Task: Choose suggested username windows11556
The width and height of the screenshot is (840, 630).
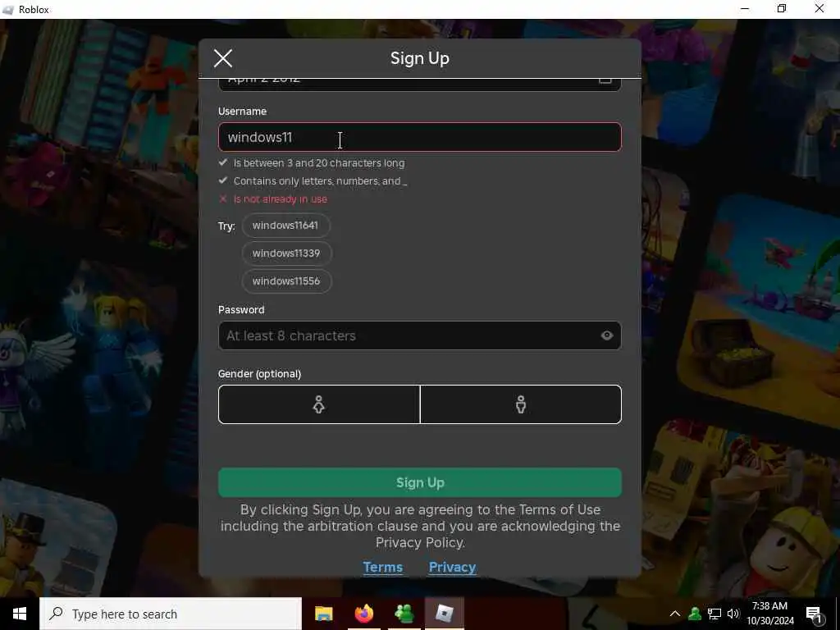Action: click(286, 281)
